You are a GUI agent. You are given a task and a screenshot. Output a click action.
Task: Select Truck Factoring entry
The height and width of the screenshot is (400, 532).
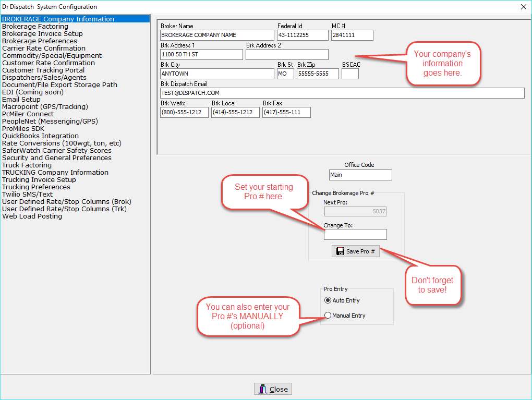pos(27,165)
